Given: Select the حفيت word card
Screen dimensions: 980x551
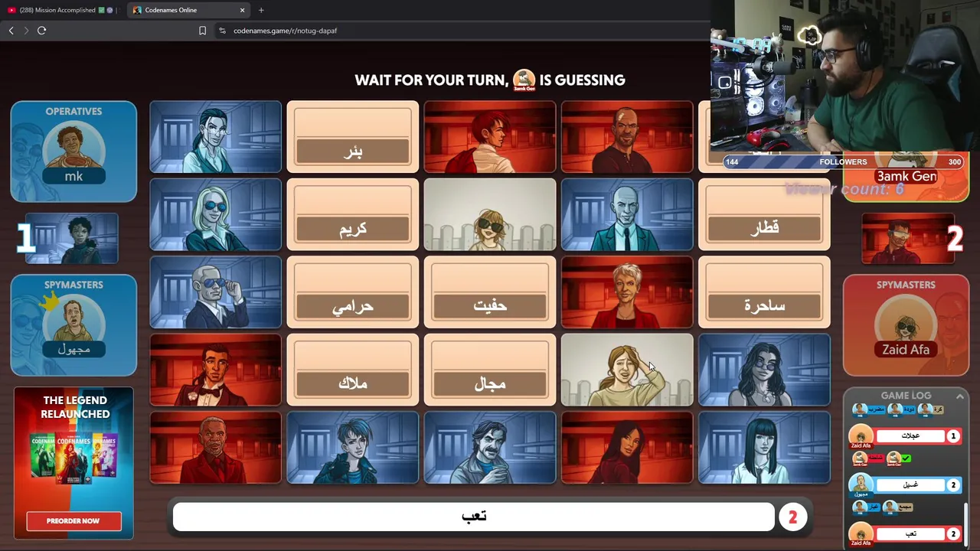Looking at the screenshot, I should click(490, 292).
